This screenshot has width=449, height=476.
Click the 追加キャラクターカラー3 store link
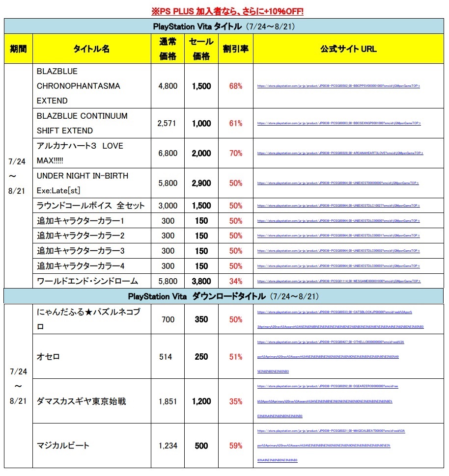tap(338, 251)
